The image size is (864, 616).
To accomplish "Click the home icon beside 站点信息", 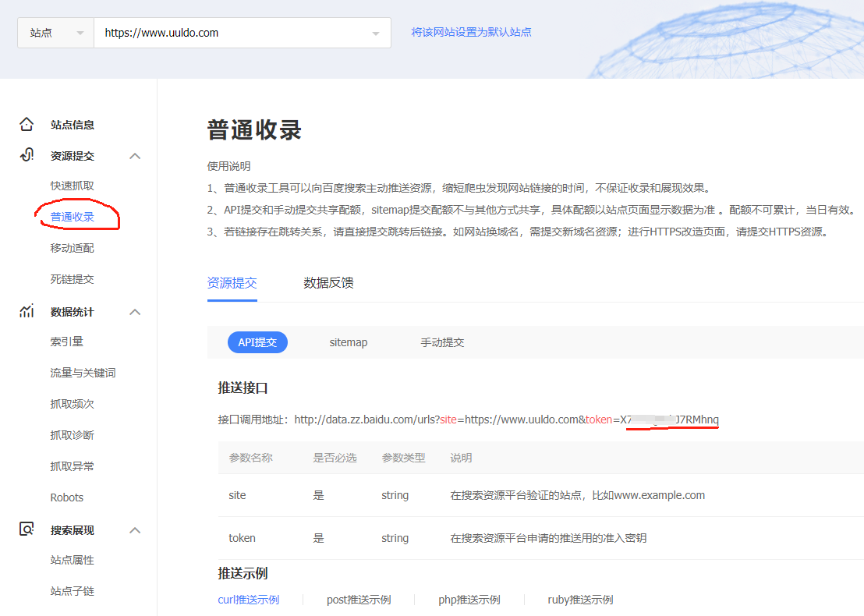I will tap(27, 125).
